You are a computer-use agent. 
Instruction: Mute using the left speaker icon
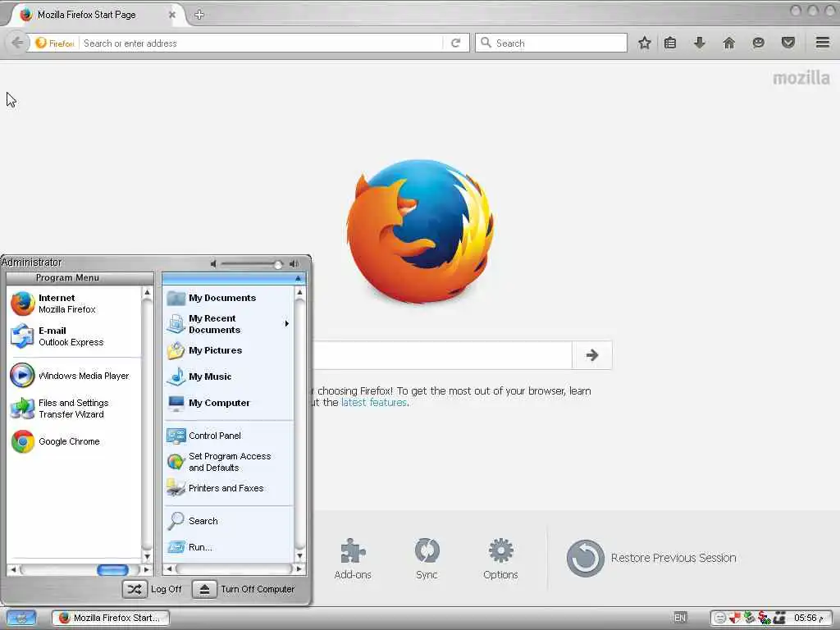click(213, 263)
